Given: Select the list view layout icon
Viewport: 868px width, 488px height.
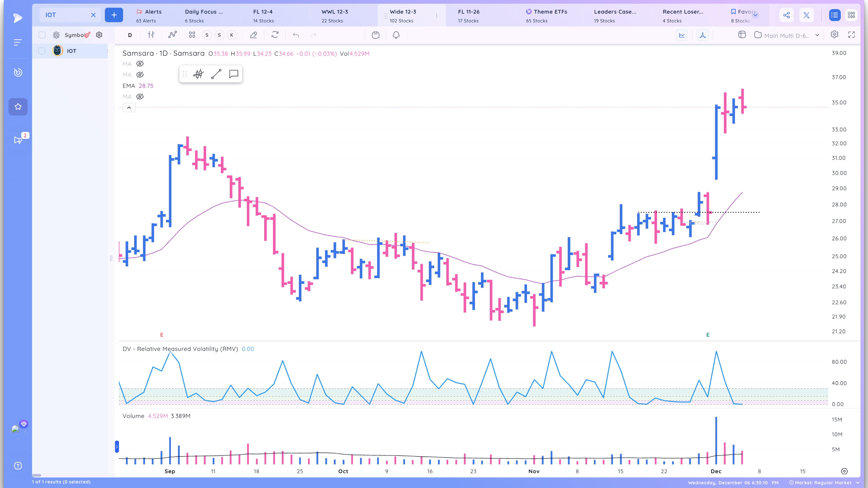Looking at the screenshot, I should click(x=834, y=15).
